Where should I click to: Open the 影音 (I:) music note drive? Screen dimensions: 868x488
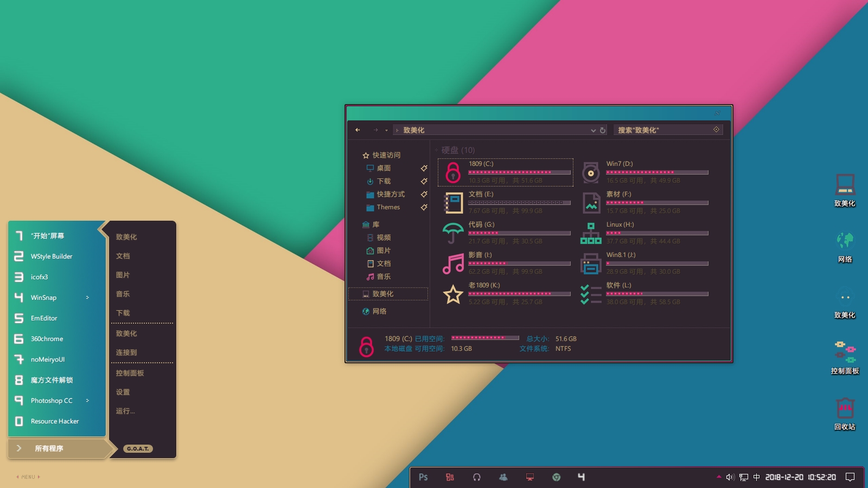coord(453,264)
